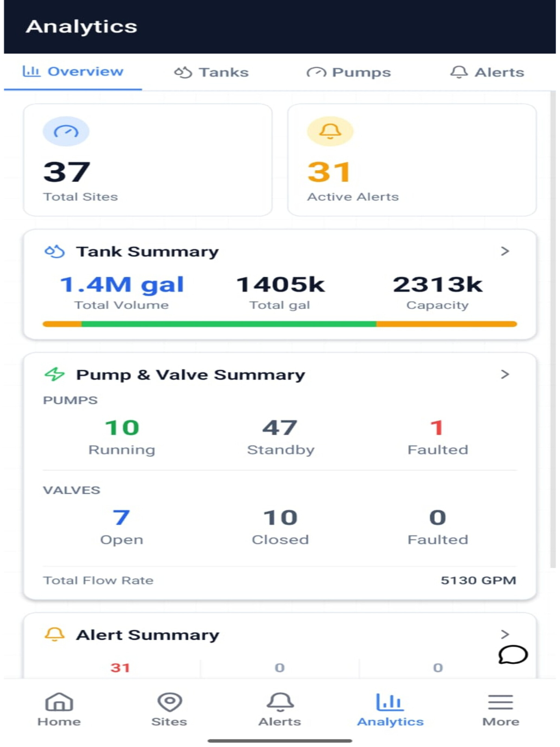Open Sites via the location pin icon
Viewport: 560px width, 747px height.
pos(170,702)
